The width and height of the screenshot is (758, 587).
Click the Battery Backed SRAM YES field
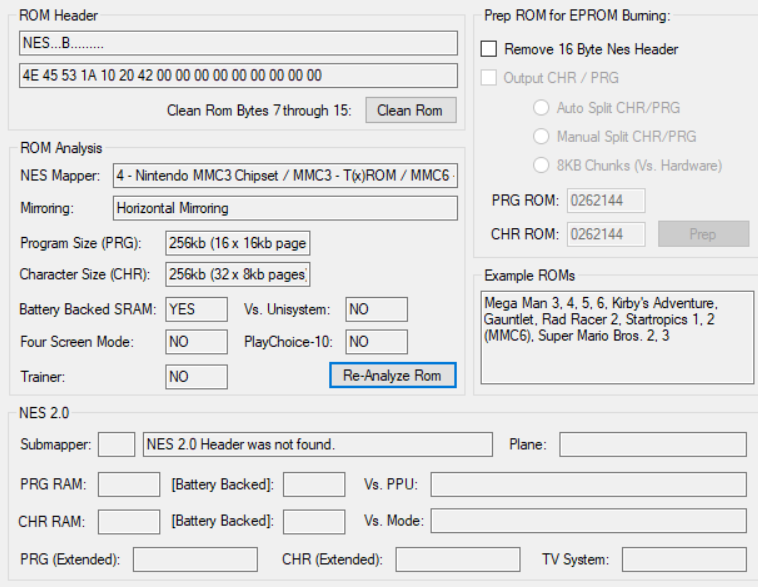(x=196, y=309)
